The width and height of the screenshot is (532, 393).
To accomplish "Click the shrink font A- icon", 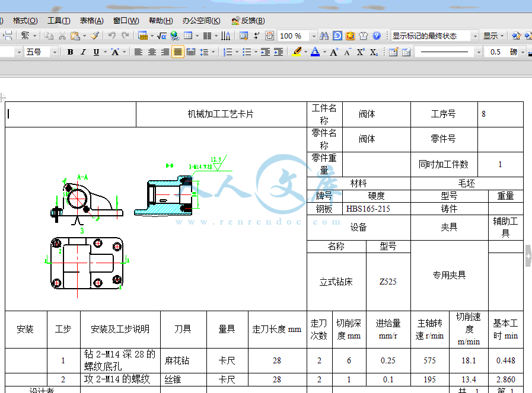I will pos(347,52).
